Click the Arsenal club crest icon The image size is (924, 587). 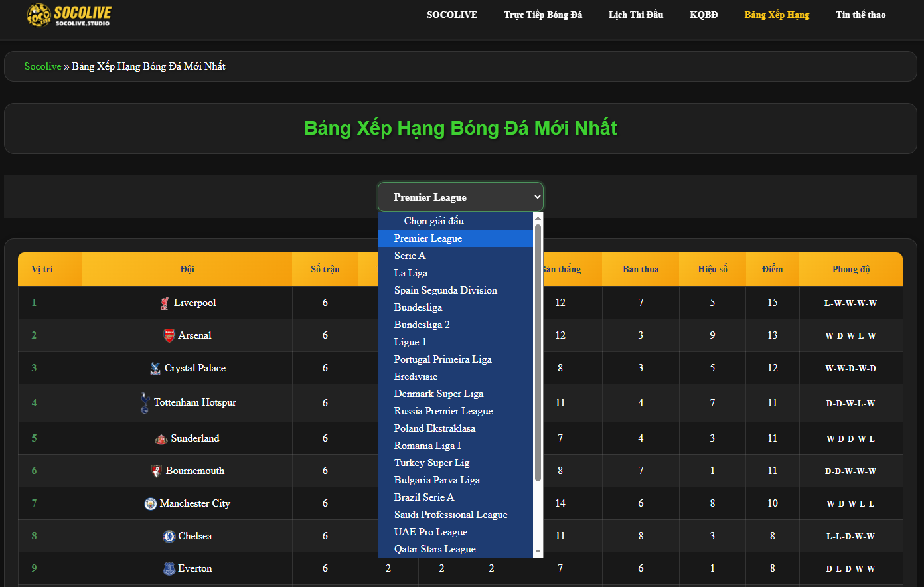[x=169, y=336]
